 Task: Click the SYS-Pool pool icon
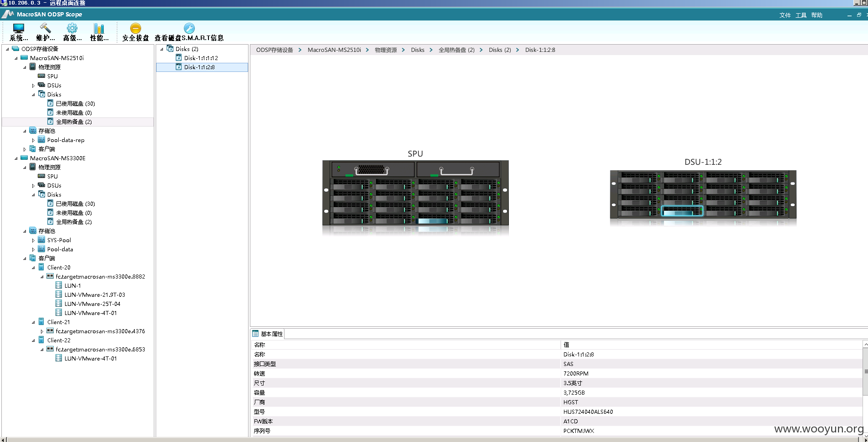[x=41, y=240]
